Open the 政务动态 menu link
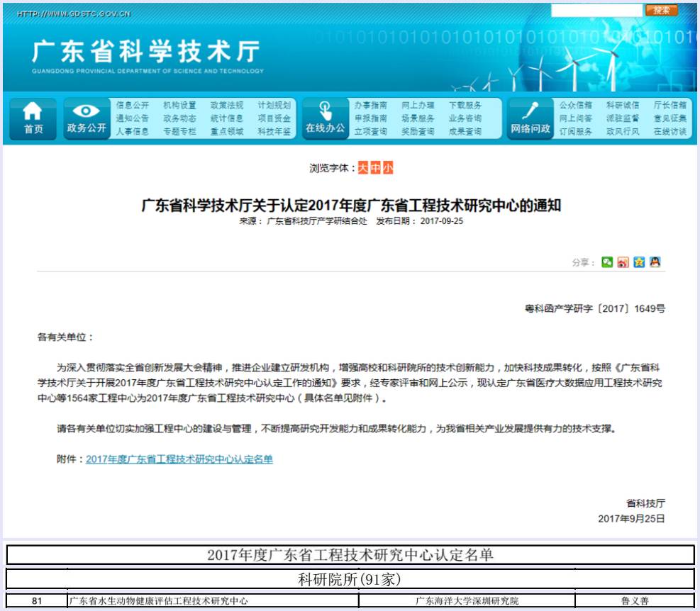The width and height of the screenshot is (700, 611). pyautogui.click(x=179, y=118)
